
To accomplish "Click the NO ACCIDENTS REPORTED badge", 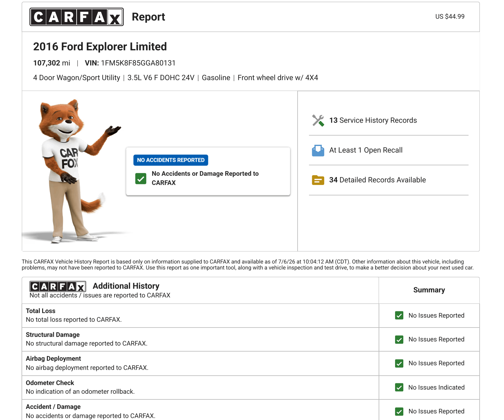I will point(171,160).
